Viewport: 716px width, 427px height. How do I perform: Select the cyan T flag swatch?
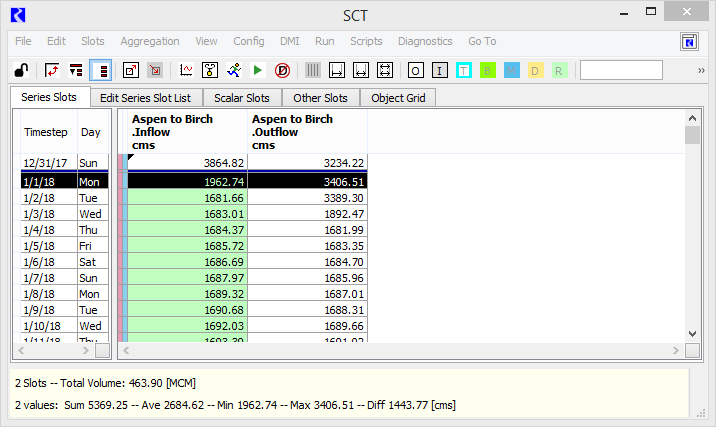464,70
